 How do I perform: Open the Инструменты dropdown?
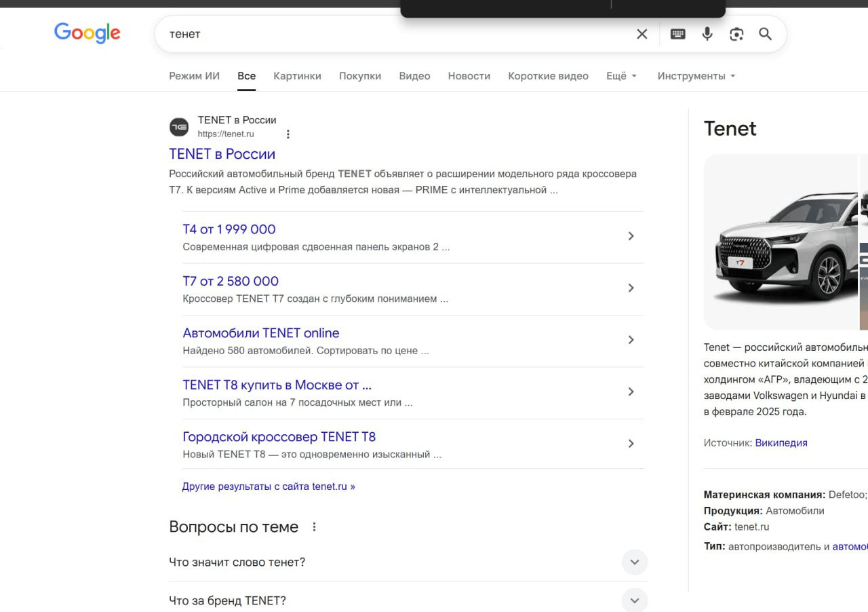tap(696, 76)
